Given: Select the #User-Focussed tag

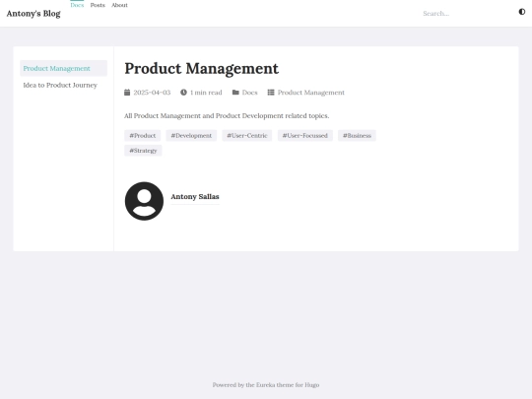Looking at the screenshot, I should 305,135.
